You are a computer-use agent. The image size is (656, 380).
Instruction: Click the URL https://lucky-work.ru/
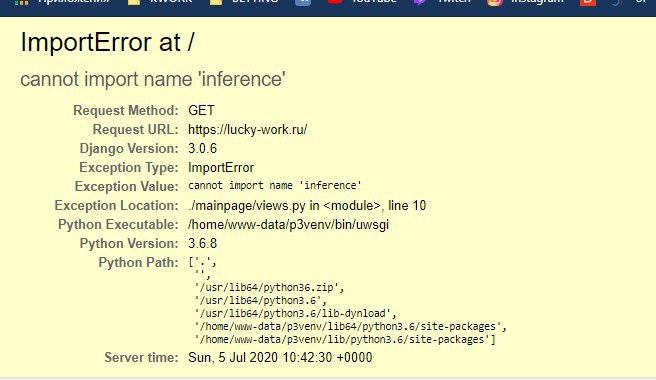[x=248, y=130]
